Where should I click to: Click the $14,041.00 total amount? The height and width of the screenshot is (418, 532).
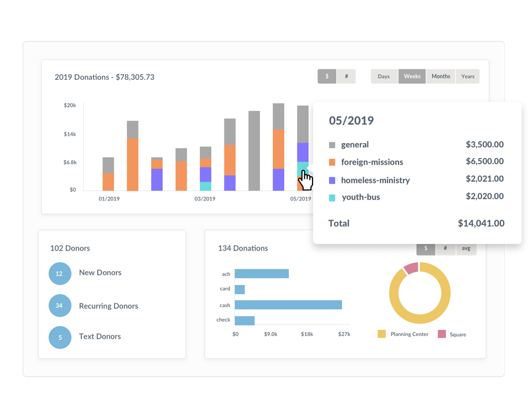point(481,223)
